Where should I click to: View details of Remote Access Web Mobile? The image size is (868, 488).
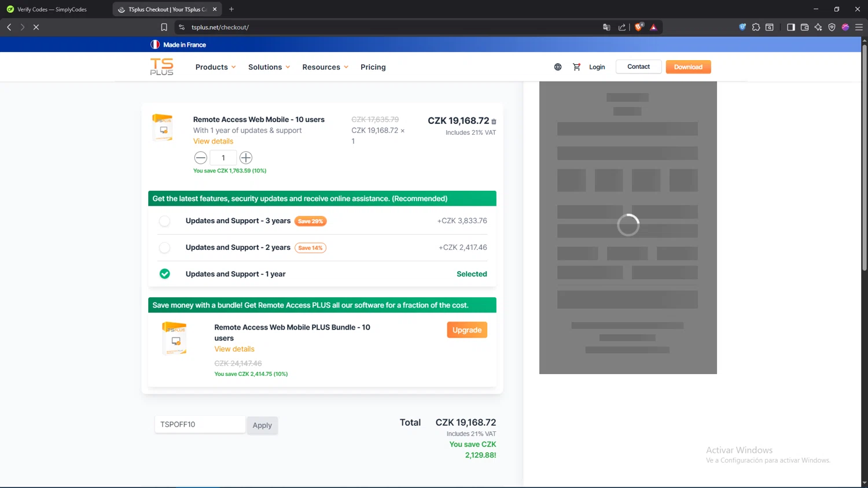213,141
